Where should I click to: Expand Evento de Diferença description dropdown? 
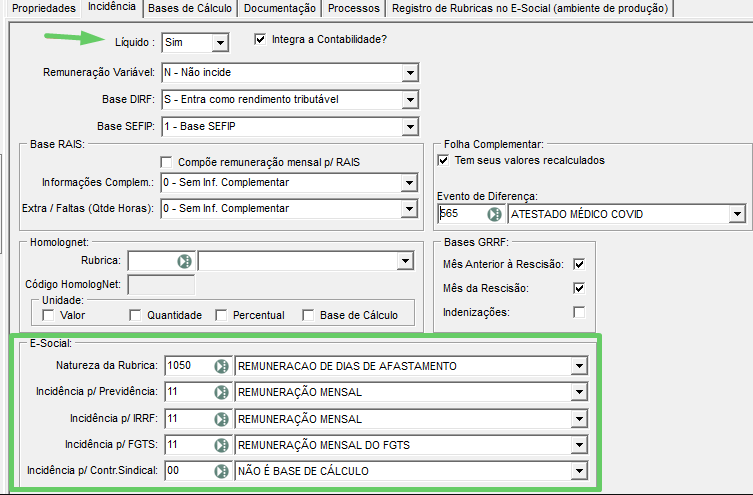737,214
